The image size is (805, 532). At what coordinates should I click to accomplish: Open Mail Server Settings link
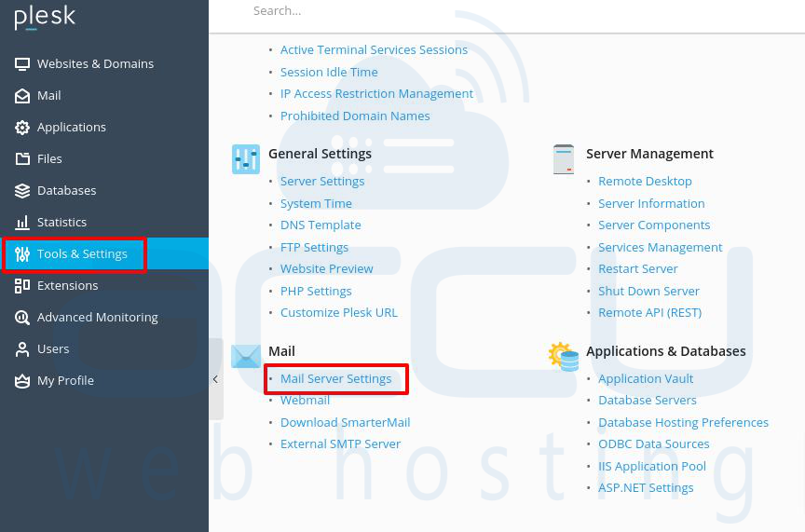(x=335, y=379)
